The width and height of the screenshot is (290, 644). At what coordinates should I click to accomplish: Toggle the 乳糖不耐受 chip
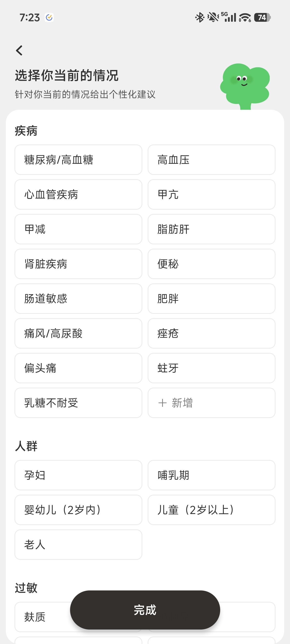pos(78,403)
